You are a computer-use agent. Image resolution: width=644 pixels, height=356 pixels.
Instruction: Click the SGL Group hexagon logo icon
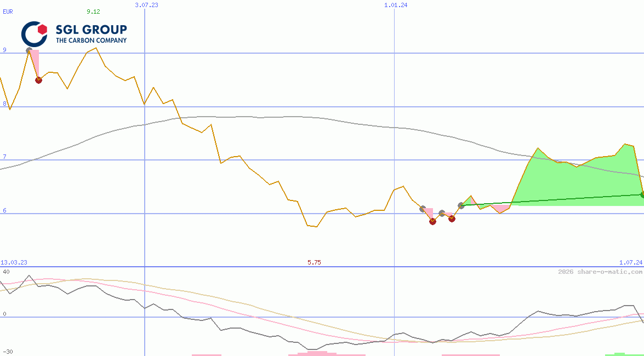35,33
